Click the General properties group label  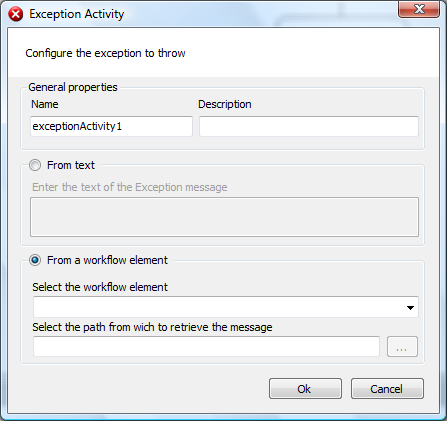pos(73,87)
